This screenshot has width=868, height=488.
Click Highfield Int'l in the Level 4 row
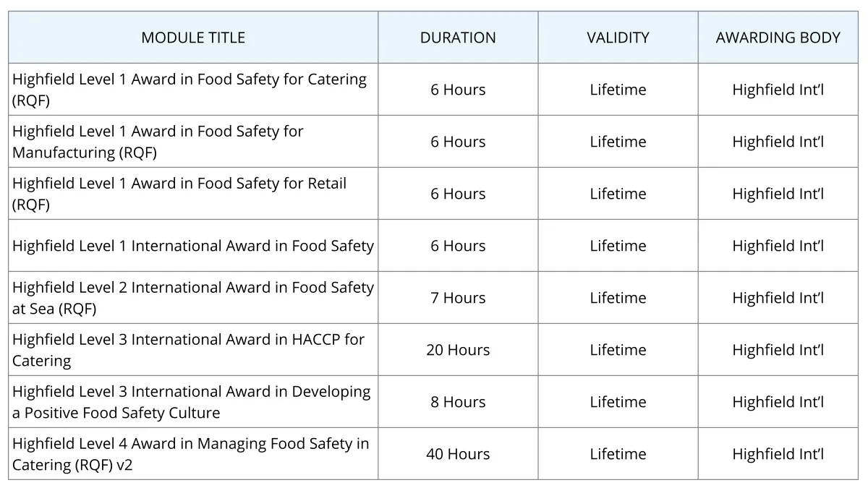click(778, 454)
